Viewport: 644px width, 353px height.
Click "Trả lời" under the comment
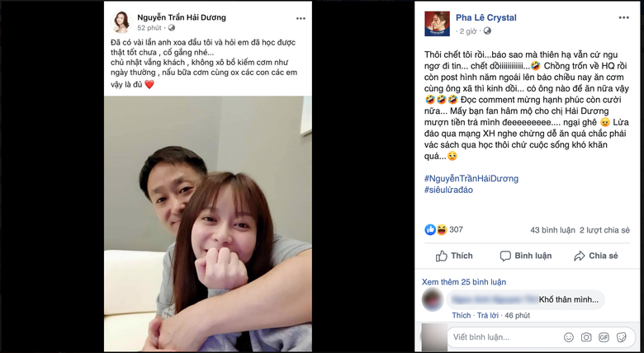click(x=487, y=315)
